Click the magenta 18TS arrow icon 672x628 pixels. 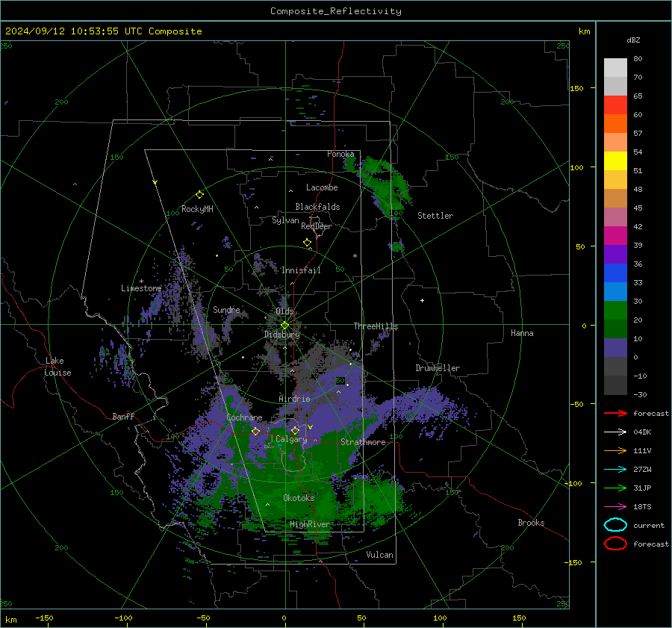click(x=615, y=507)
